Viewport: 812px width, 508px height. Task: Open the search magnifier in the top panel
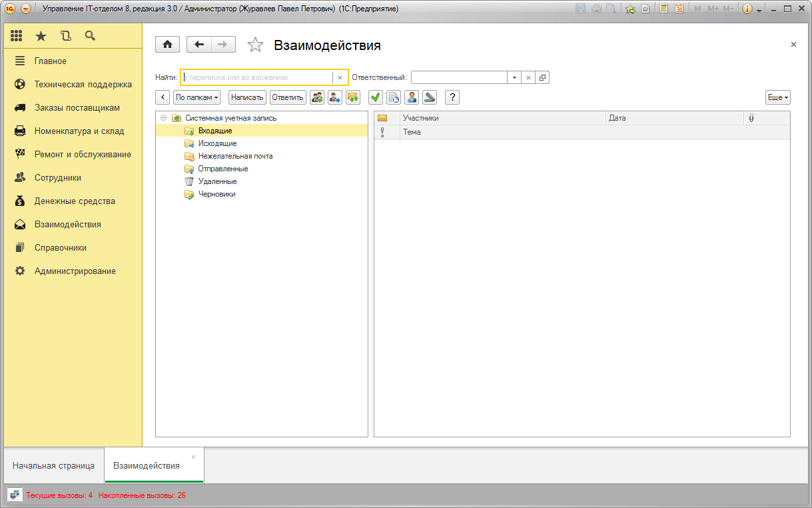[x=90, y=36]
